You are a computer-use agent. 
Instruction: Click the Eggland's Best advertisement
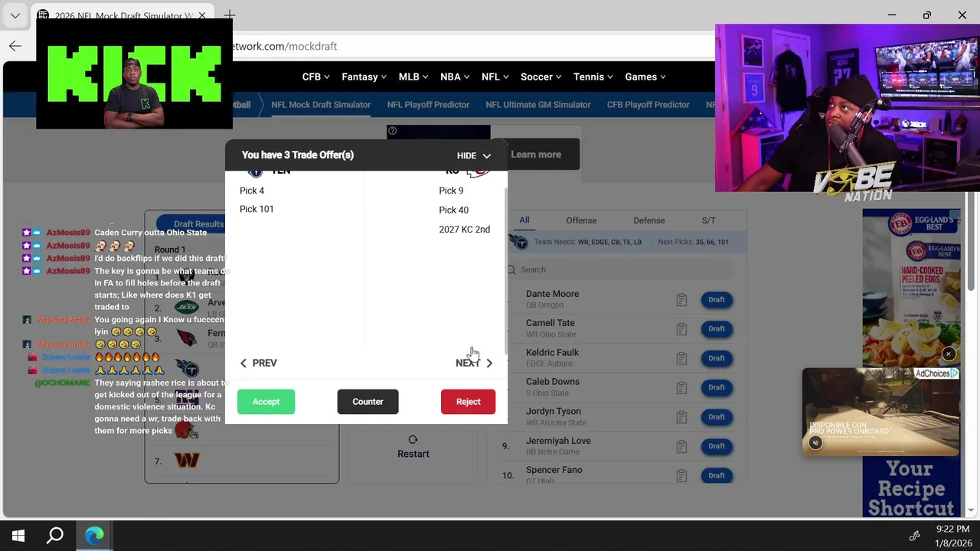click(911, 364)
